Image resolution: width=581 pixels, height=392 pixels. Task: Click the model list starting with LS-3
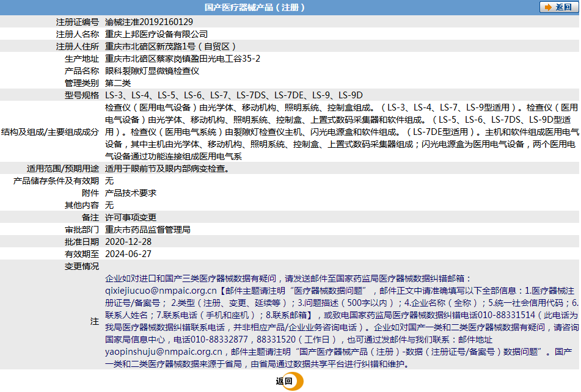coord(234,95)
